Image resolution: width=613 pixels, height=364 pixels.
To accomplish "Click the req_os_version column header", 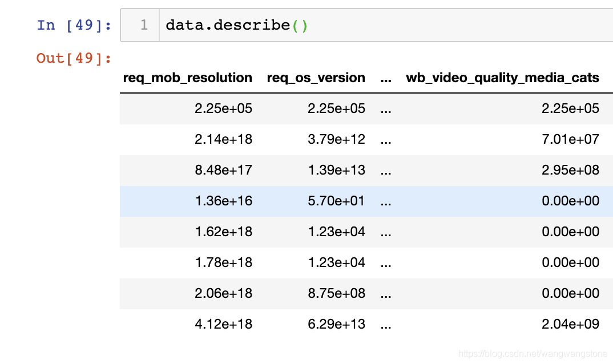I will click(x=316, y=78).
